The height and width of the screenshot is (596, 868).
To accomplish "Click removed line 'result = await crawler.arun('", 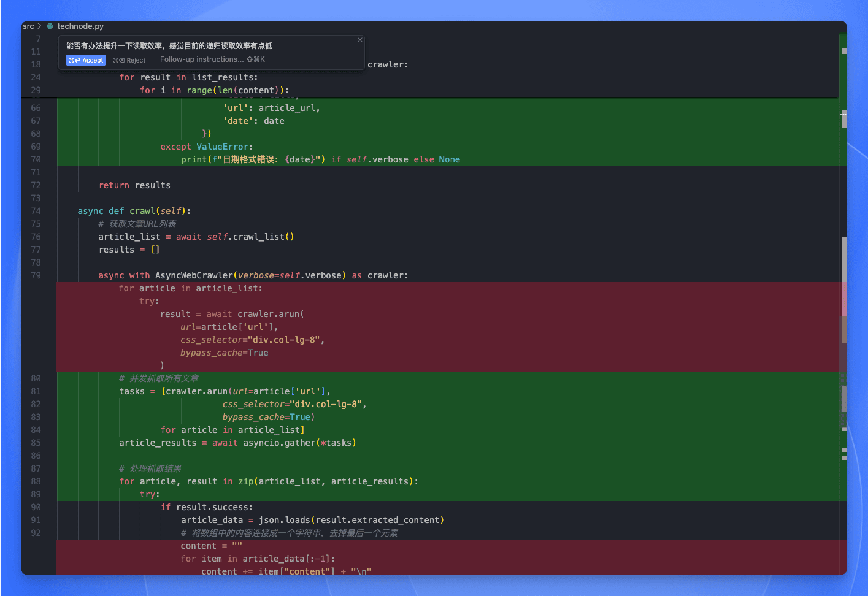I will coord(232,314).
